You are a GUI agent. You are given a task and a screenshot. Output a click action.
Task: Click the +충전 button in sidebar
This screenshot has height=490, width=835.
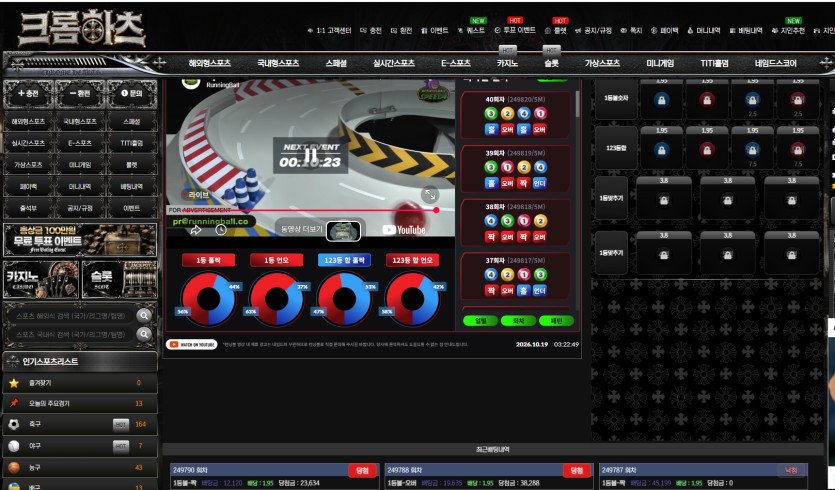[28, 93]
